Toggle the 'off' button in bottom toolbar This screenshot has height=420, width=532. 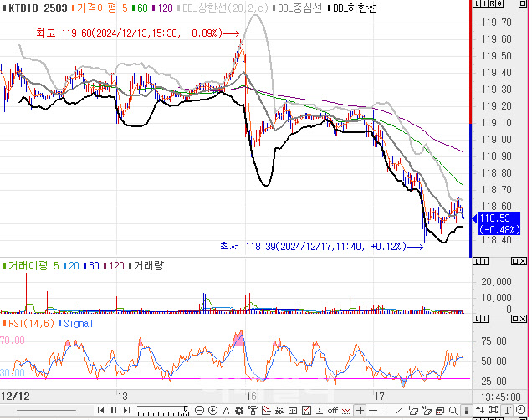332,410
